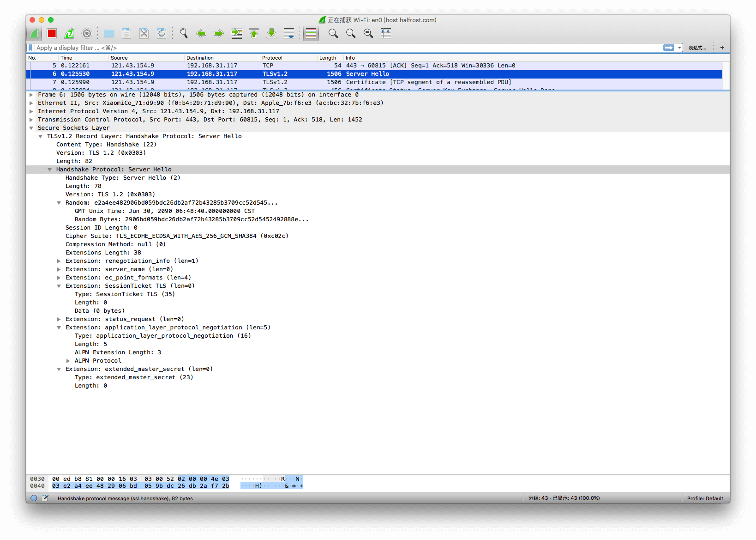Zoom in the main window text
This screenshot has width=756, height=540.
333,33
